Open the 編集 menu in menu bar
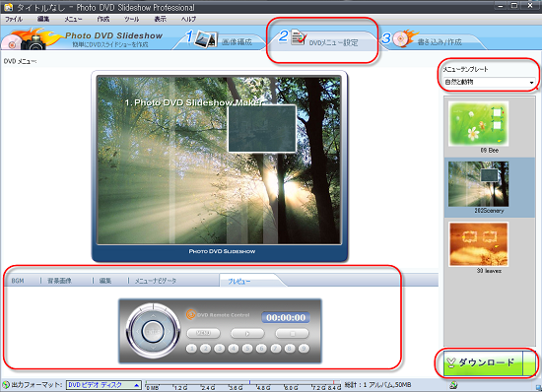The width and height of the screenshot is (542, 392). pos(43,20)
